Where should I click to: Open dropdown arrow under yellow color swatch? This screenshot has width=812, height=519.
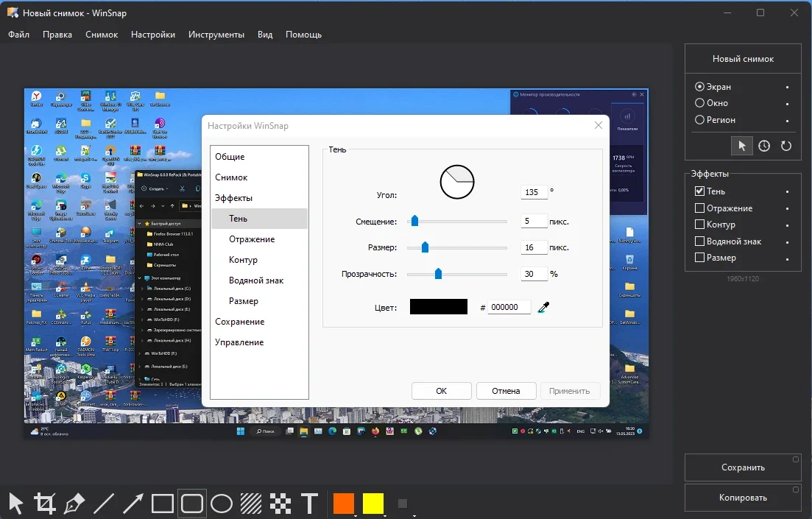tap(385, 515)
